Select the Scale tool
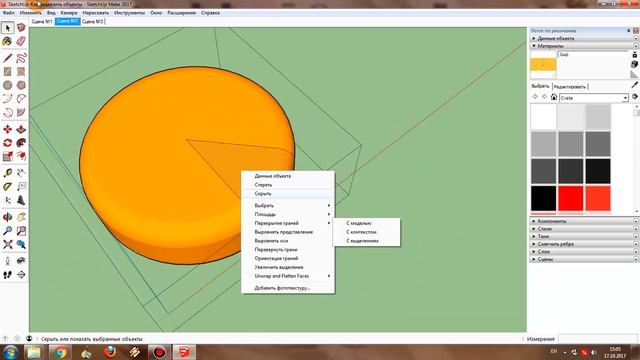The image size is (640, 360). tap(7, 156)
